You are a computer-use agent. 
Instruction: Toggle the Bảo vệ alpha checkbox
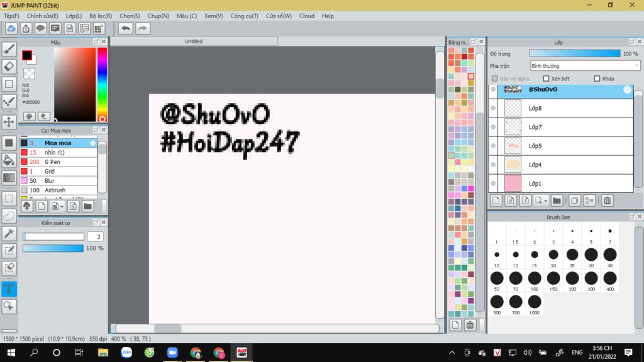[494, 79]
